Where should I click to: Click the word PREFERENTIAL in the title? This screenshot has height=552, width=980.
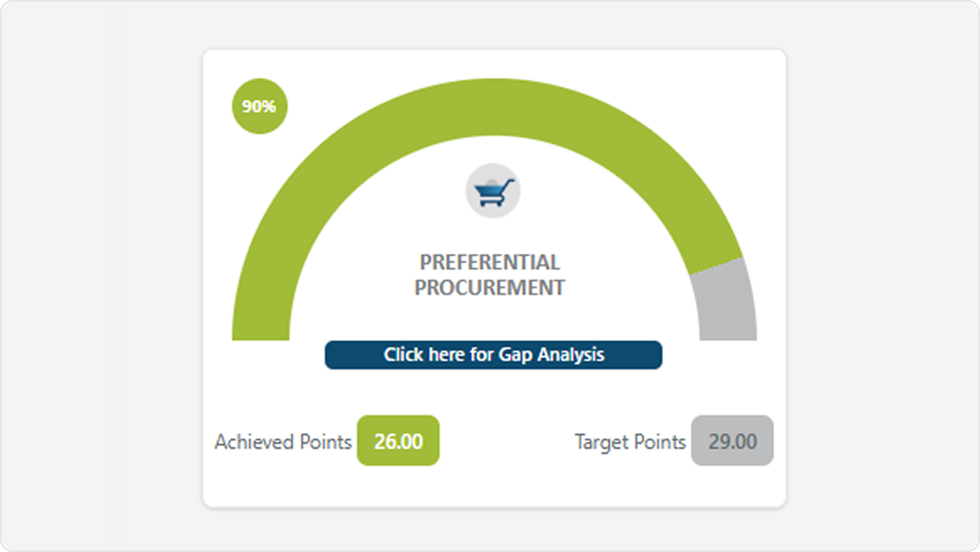pos(490,263)
